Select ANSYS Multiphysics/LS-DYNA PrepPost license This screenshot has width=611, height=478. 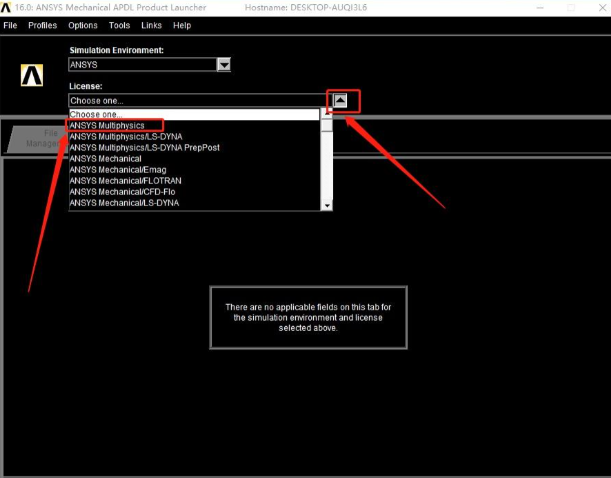coord(194,148)
